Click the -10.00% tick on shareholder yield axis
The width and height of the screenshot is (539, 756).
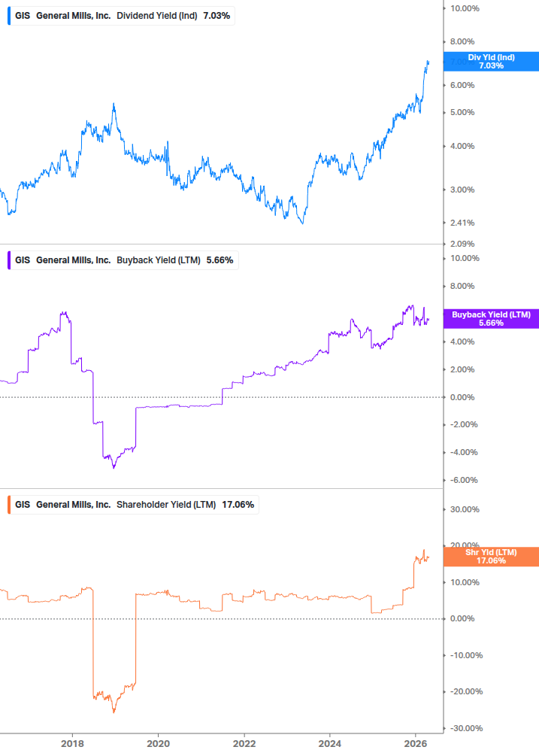(x=466, y=655)
